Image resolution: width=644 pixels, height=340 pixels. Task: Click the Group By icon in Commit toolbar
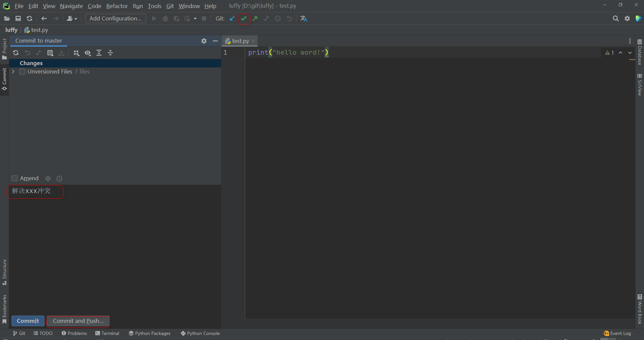(x=76, y=53)
